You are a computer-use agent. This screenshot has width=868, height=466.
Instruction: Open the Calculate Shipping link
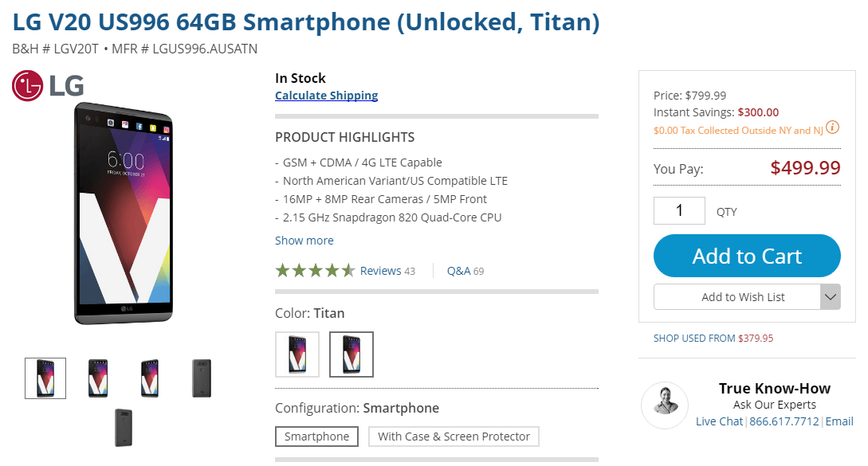(326, 96)
